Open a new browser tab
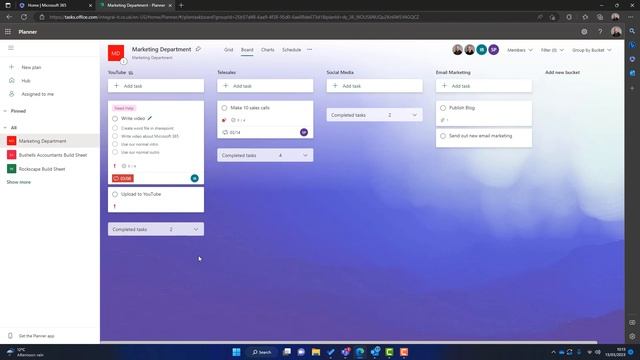Image resolution: width=640 pixels, height=360 pixels. tap(181, 5)
